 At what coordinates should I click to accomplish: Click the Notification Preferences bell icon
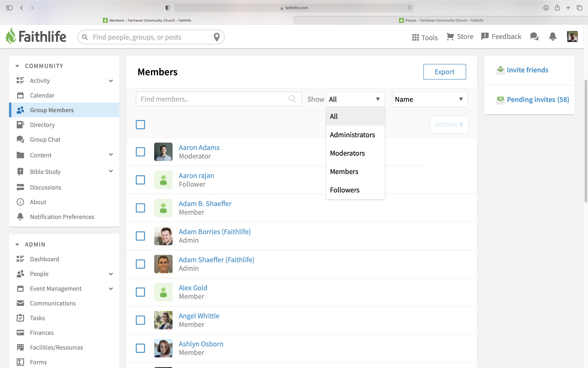point(20,217)
